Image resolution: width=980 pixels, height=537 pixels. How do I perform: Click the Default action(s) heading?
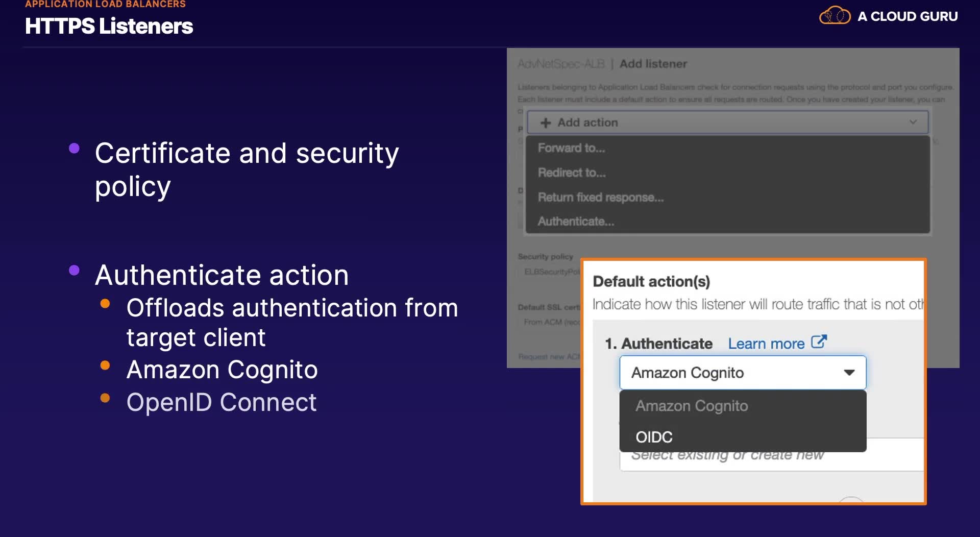coord(651,281)
